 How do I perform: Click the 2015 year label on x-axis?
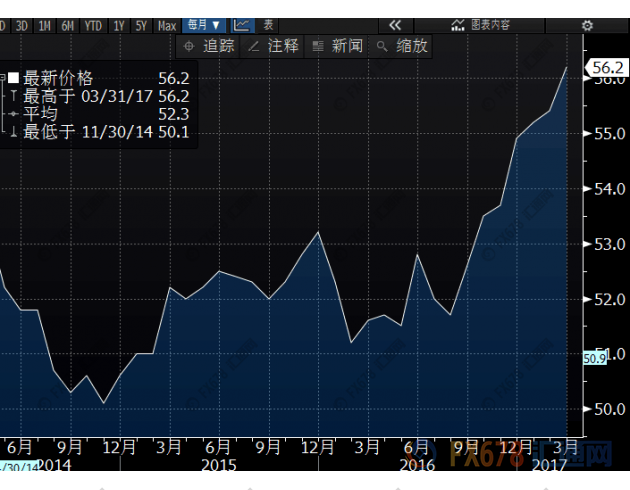pyautogui.click(x=219, y=465)
